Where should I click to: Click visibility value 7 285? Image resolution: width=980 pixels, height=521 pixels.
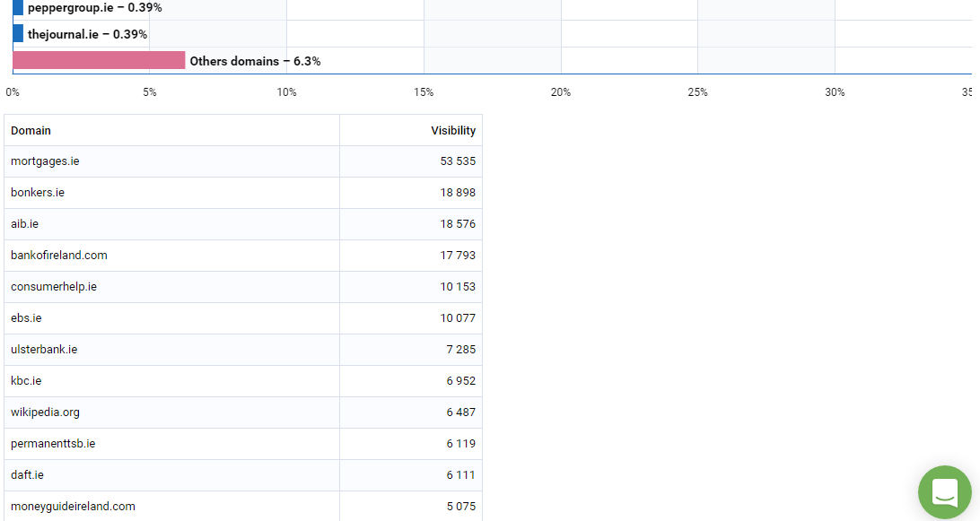[460, 349]
